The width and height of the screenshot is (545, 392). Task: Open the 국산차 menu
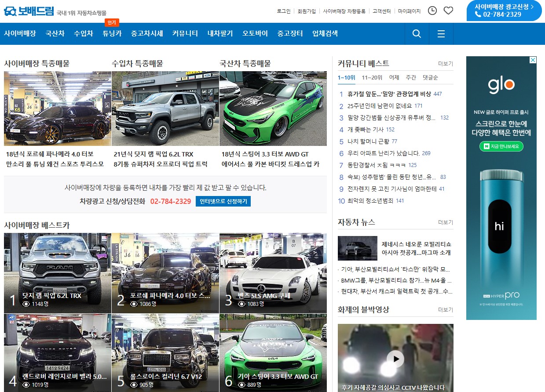click(x=55, y=33)
